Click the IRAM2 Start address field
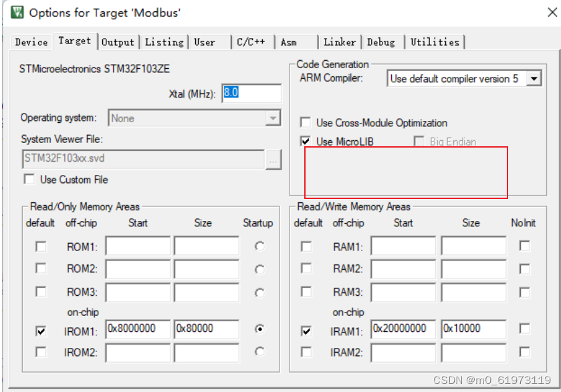This screenshot has width=561, height=392. pos(403,353)
